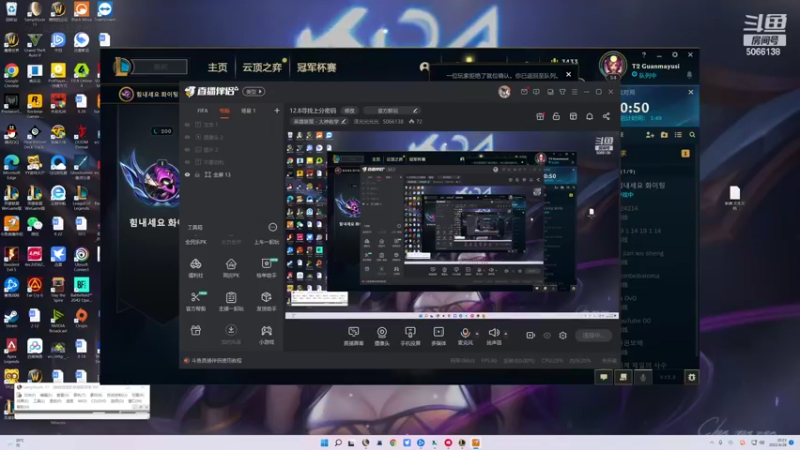
Task: Edit the 英雄联盟 category chip
Action: 319,121
